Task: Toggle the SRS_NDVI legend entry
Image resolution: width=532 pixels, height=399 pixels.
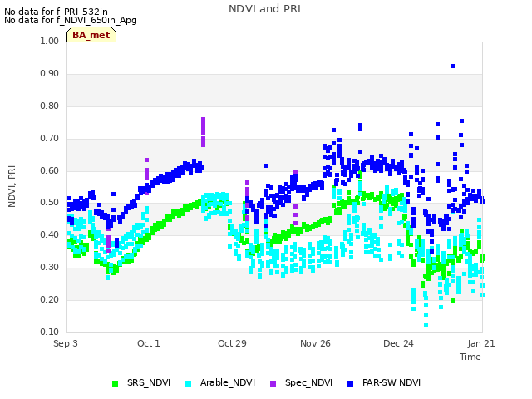Action: click(141, 382)
